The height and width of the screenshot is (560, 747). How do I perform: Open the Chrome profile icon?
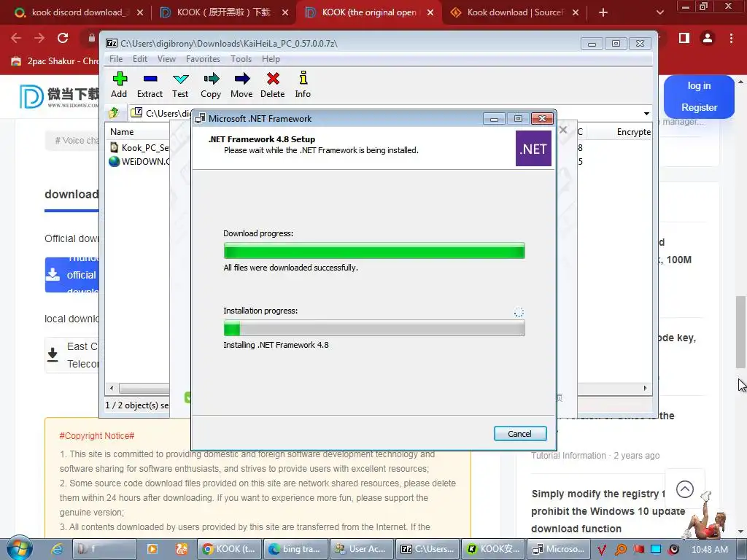pos(708,38)
